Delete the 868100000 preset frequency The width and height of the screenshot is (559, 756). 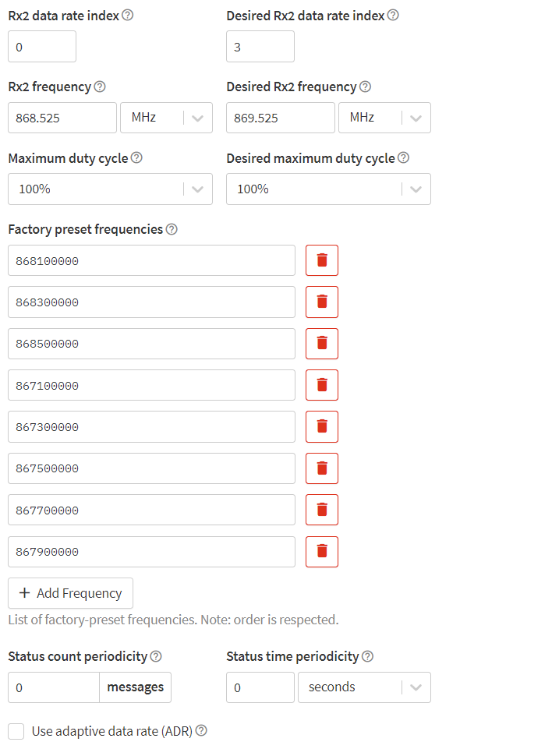coord(322,260)
